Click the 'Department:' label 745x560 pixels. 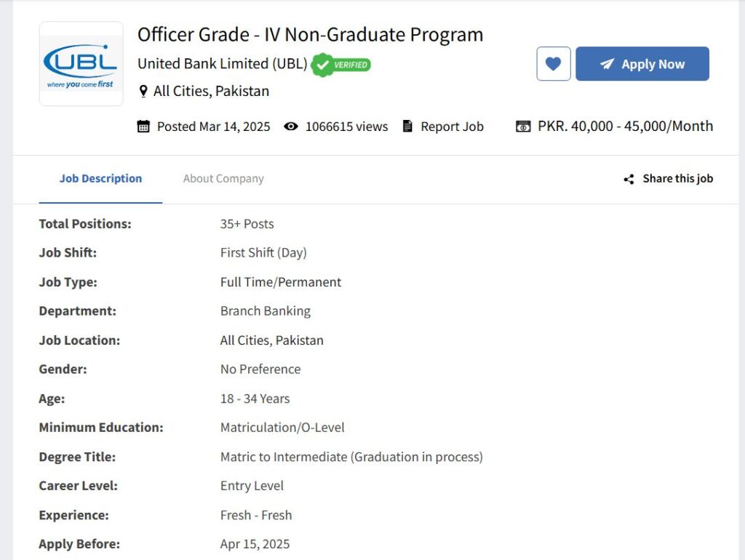77,311
